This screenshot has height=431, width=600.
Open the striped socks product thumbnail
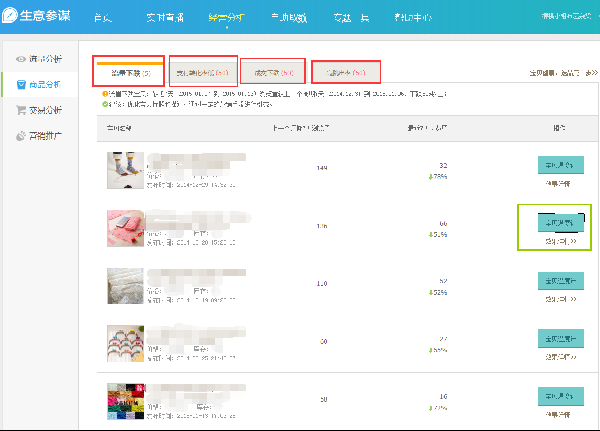[x=125, y=171]
